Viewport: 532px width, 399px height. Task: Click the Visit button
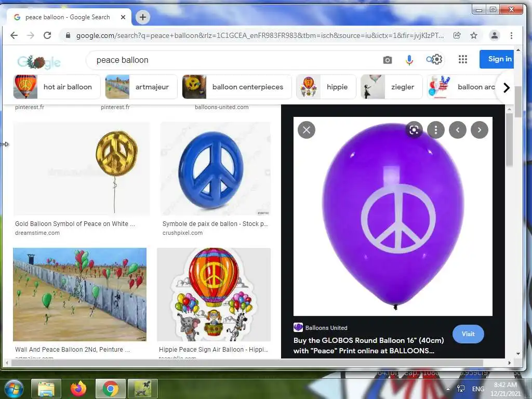pos(468,334)
